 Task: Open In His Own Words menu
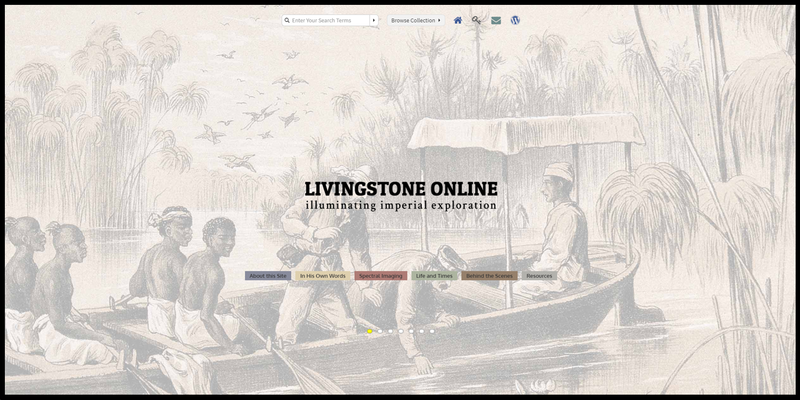(x=322, y=276)
